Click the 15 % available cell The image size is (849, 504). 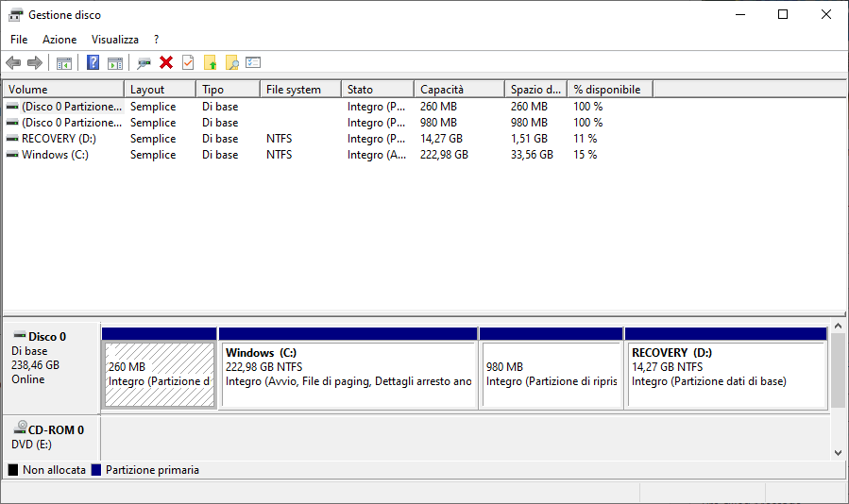586,155
